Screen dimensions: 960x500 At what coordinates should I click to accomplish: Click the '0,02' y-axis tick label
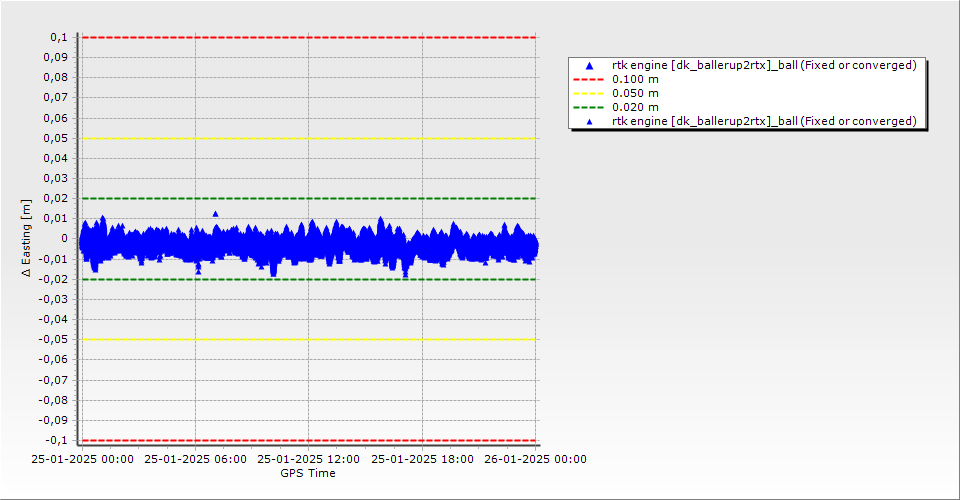click(56, 198)
